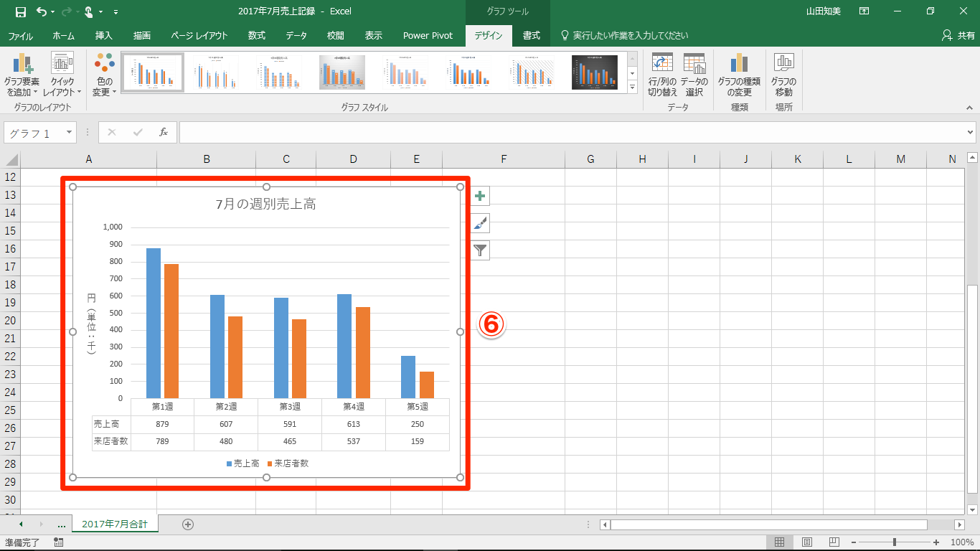Click the Cancel X in formula bar
This screenshot has width=980, height=551.
[112, 132]
